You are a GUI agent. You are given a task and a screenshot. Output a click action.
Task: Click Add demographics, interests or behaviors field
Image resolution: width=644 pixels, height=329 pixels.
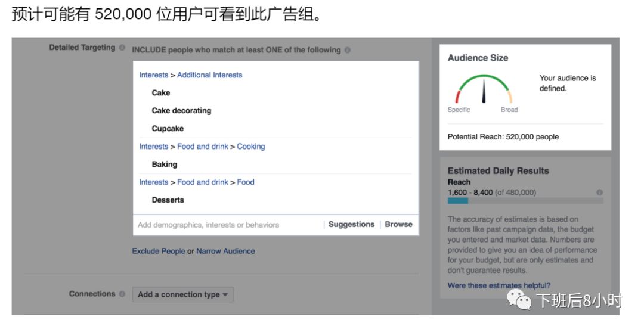tap(228, 225)
